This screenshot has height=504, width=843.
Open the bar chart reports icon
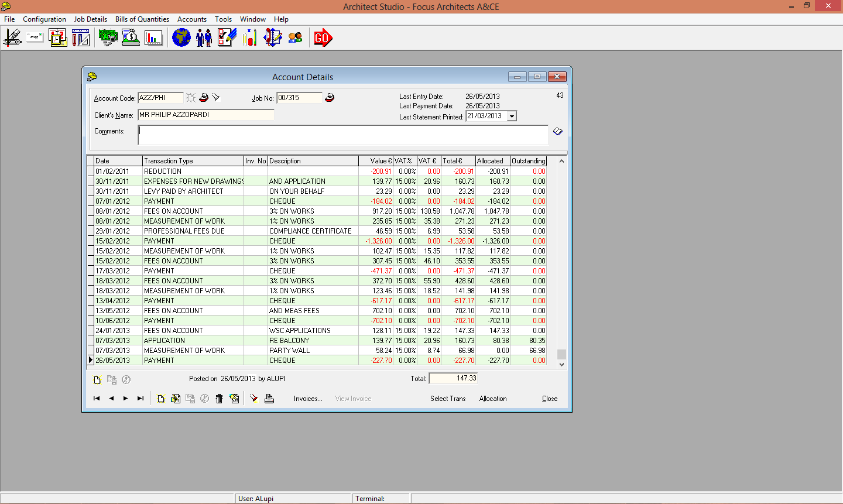tap(153, 38)
